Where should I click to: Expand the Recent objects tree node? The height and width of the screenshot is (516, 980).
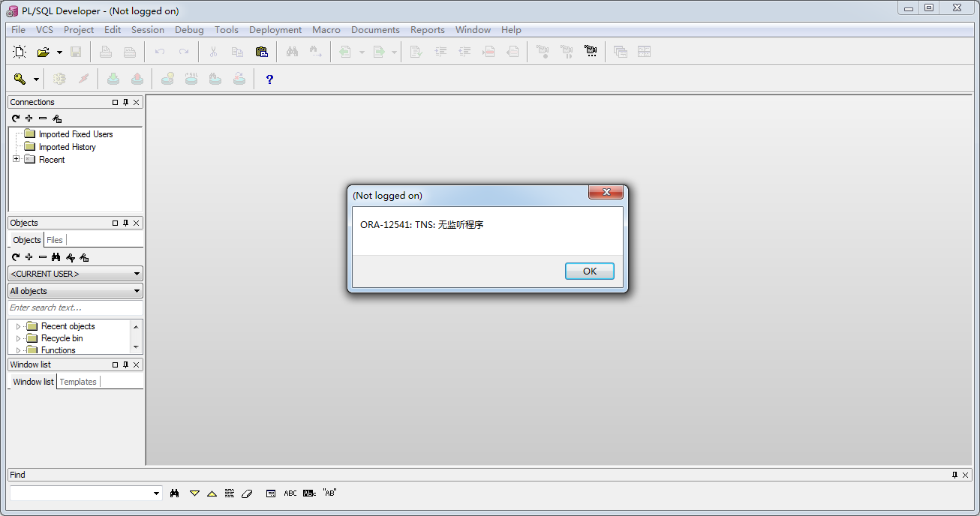18,326
